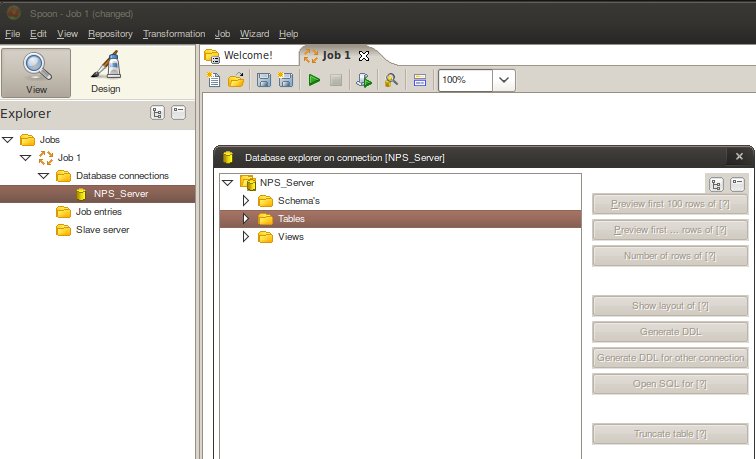This screenshot has height=459, width=756.
Task: Select Job 1 item in Explorer tree
Action: coord(69,158)
